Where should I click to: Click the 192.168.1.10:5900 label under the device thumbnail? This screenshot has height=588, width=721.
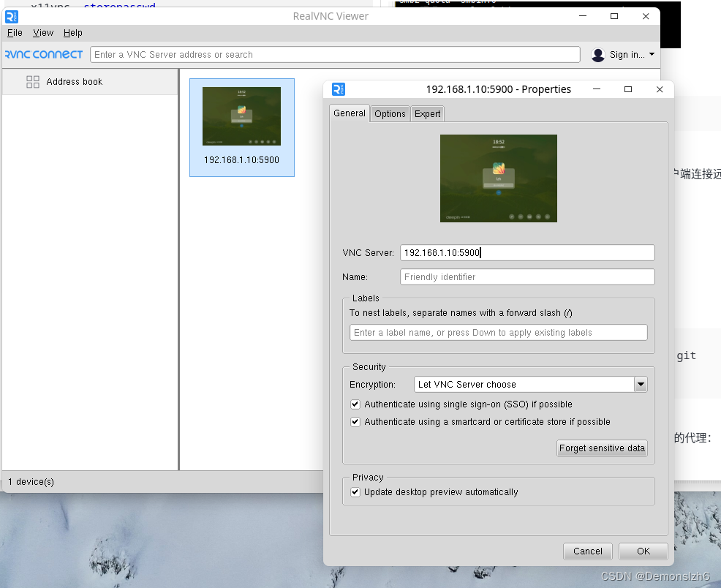tap(241, 160)
